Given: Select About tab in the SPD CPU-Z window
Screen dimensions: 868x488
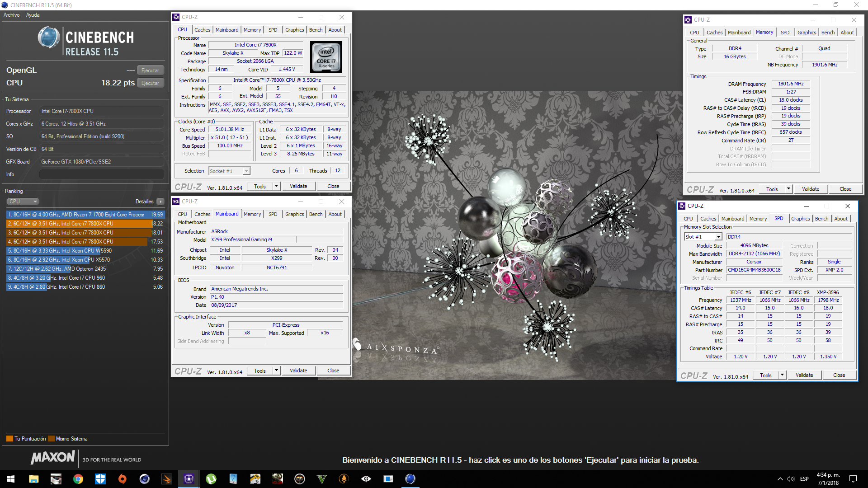Looking at the screenshot, I should [x=841, y=219].
